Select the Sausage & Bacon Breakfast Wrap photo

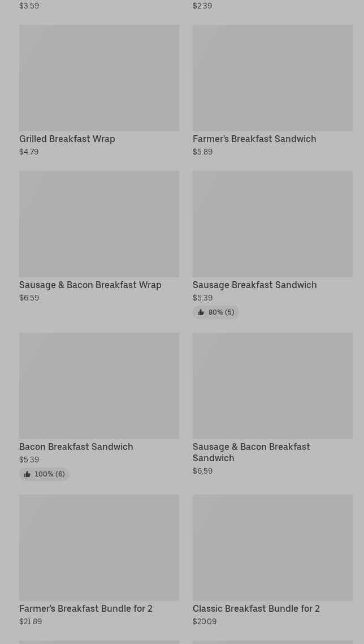coord(99,224)
